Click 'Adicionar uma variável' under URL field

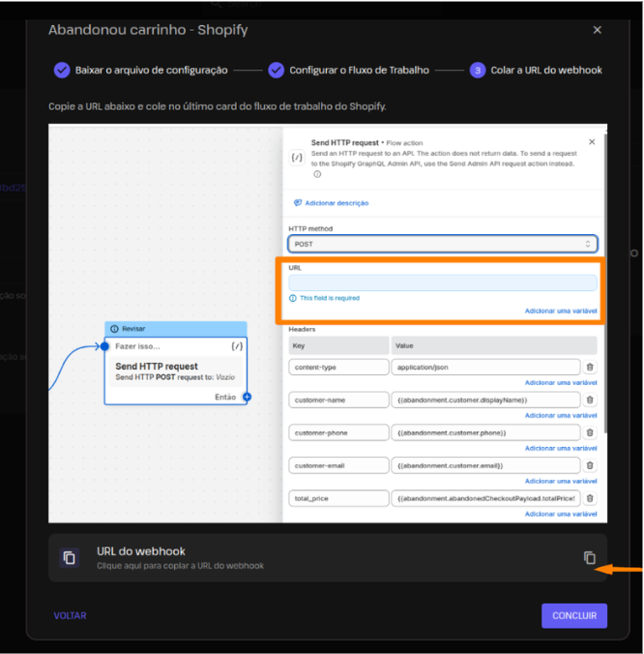[x=561, y=311]
